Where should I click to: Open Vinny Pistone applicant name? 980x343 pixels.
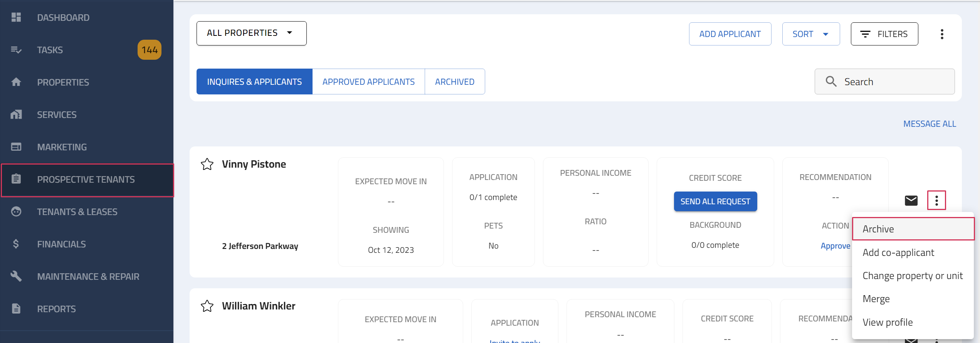(254, 164)
